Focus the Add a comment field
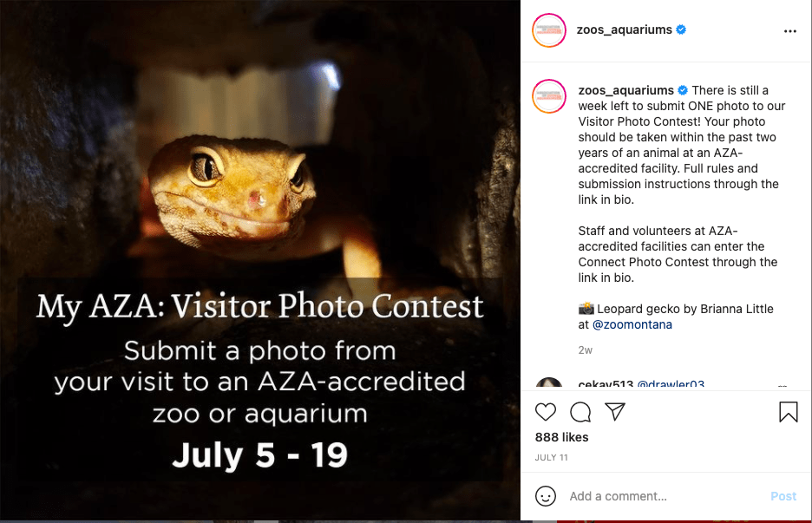Viewport: 812px width, 523px height. click(x=659, y=496)
